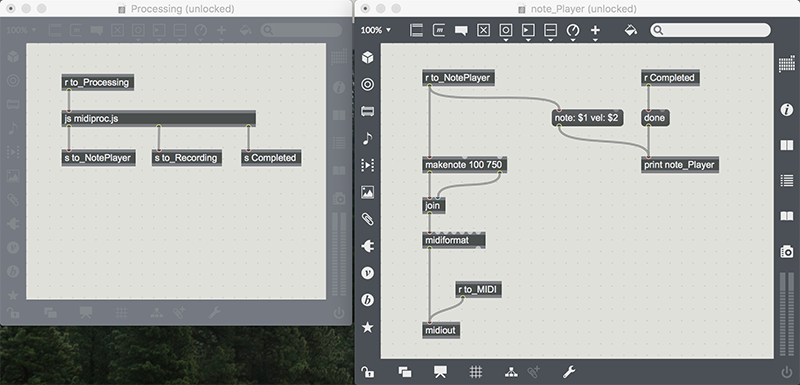Open the Vizzie 'v' icon in note_Player sidebar

pos(367,273)
